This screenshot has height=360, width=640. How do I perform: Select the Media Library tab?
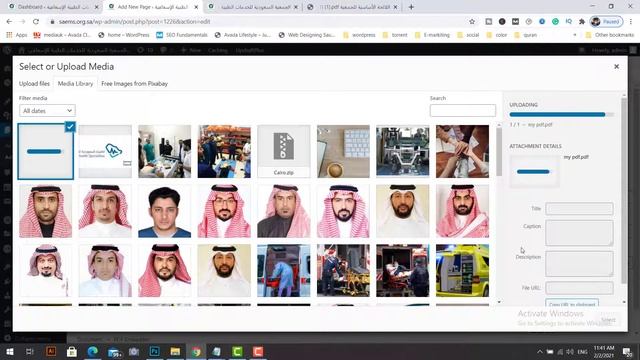(76, 84)
